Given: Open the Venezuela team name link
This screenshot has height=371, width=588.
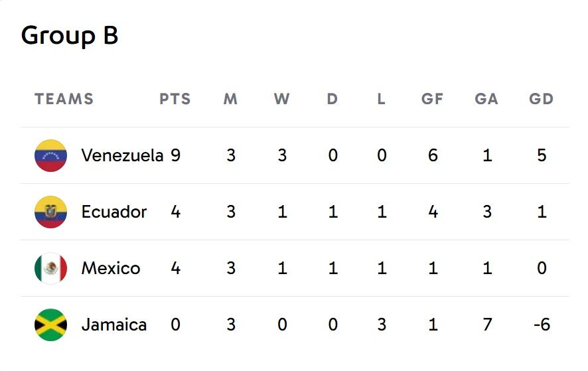Looking at the screenshot, I should point(122,155).
